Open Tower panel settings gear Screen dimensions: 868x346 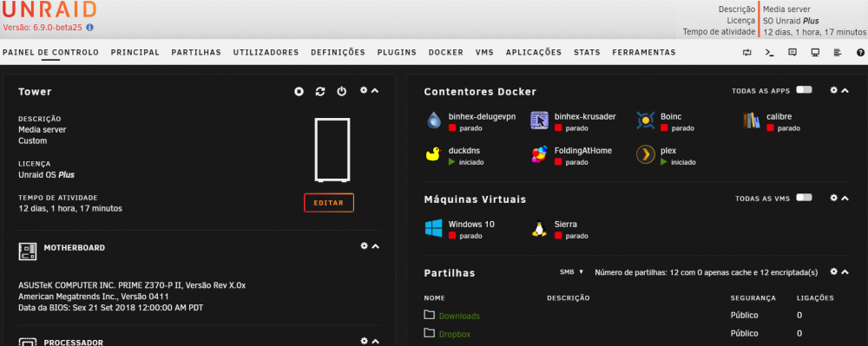(x=364, y=90)
